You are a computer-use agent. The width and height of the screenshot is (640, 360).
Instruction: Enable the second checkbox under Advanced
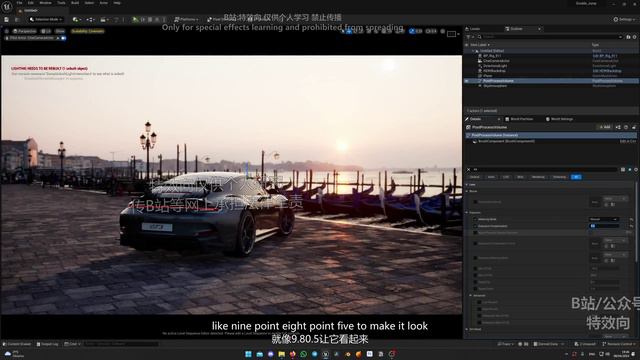click(479, 309)
